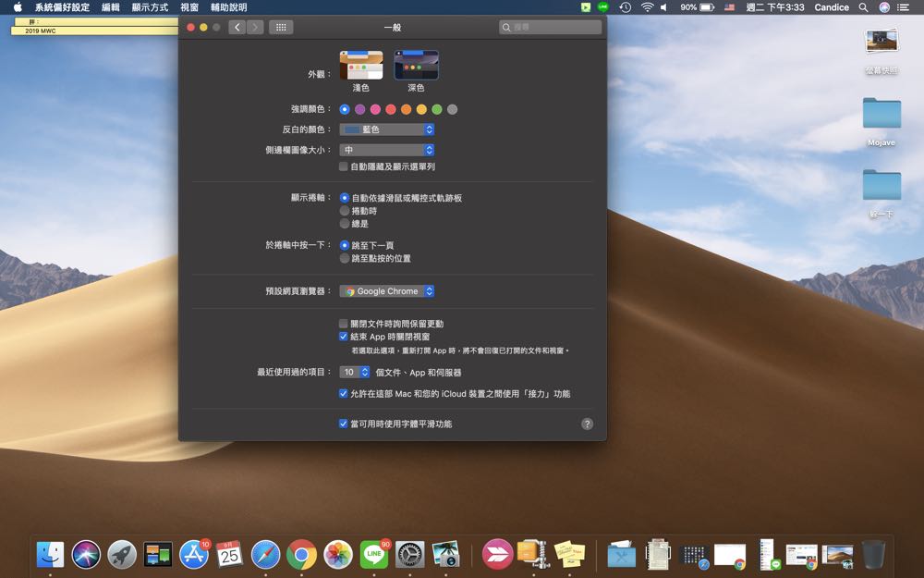Enable 自動隱藏及顯示選單列 checkbox
The width and height of the screenshot is (924, 578).
(344, 167)
